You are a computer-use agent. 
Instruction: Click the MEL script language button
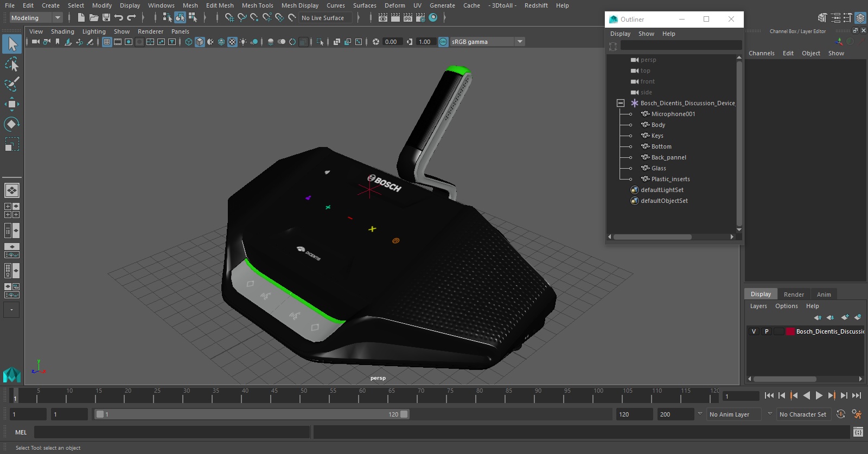pyautogui.click(x=21, y=432)
